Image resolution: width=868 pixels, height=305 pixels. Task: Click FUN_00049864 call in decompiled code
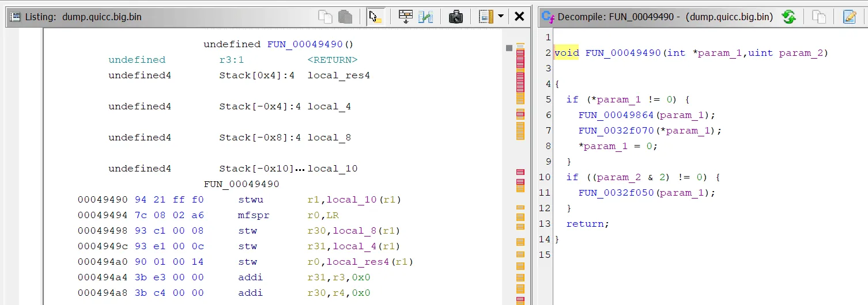617,115
